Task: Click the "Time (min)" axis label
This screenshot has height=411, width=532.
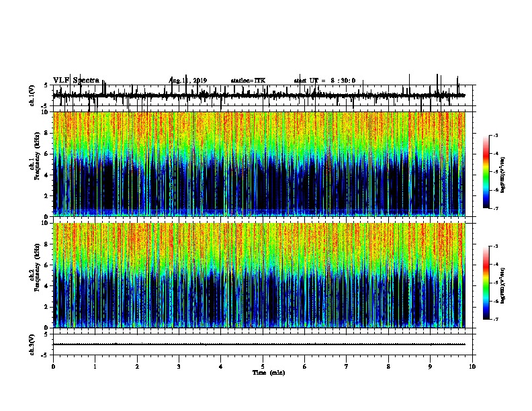Action: tap(269, 373)
